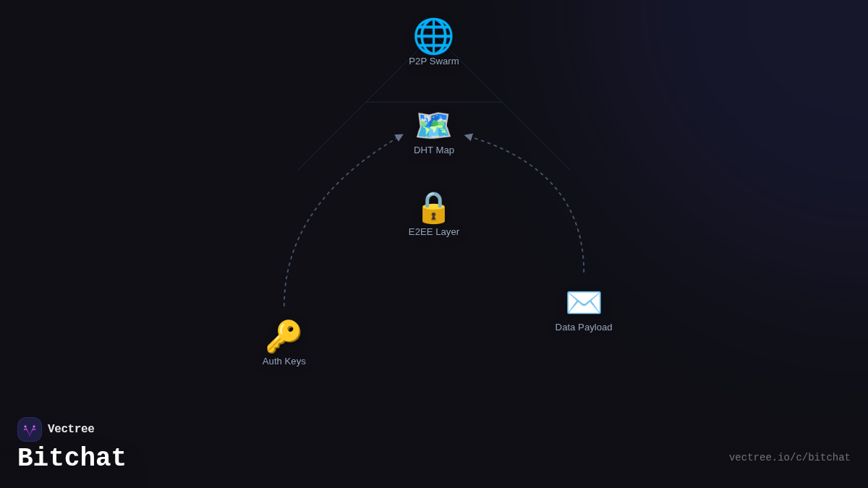The height and width of the screenshot is (488, 868).
Task: Click the "Auth Keys" text label
Action: 284,361
